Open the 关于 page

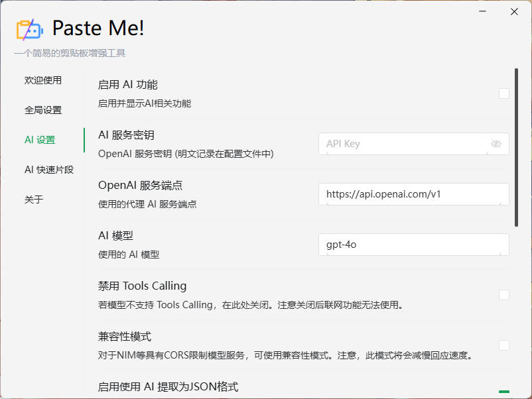pos(33,199)
